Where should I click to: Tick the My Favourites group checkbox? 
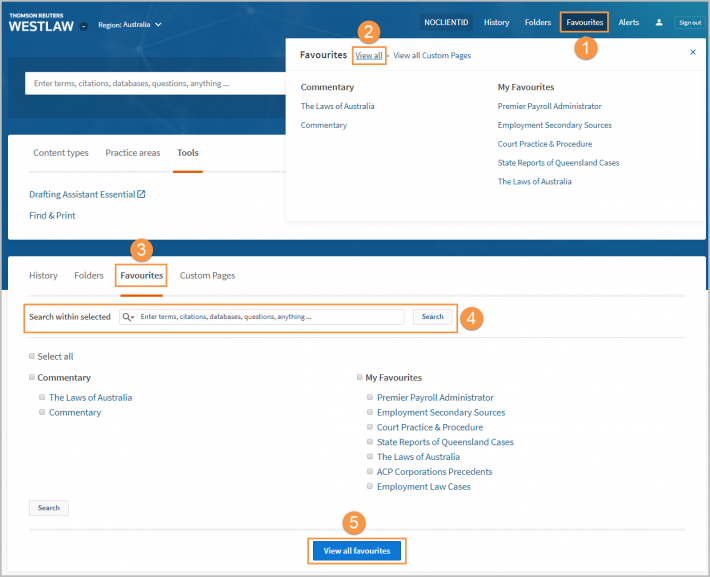[x=360, y=377]
